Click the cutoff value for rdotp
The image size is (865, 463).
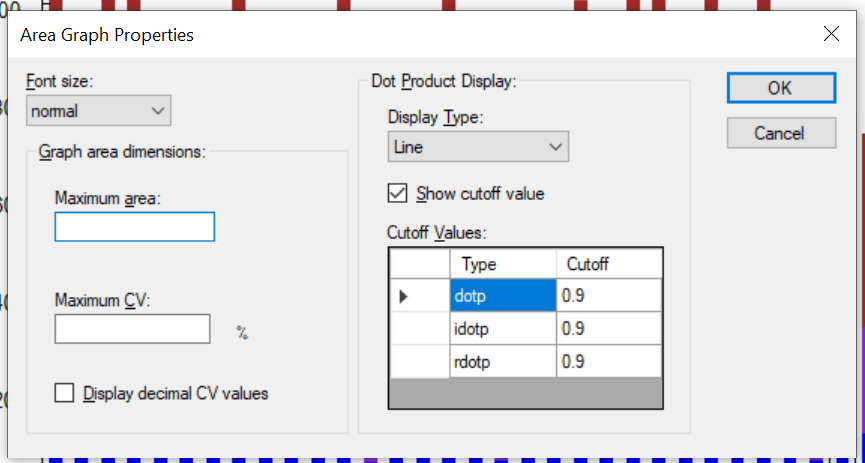point(608,361)
